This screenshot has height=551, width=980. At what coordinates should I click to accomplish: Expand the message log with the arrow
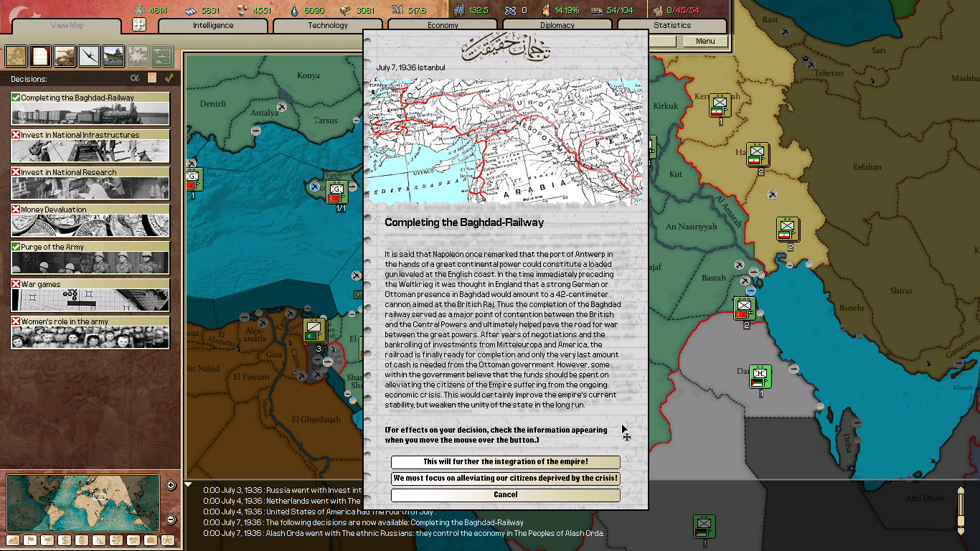click(x=189, y=485)
